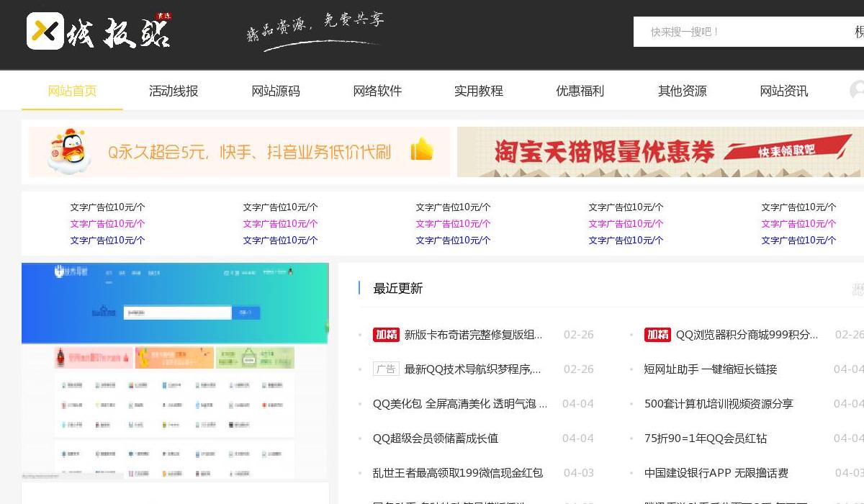Open the navigation site preview thumbnail
Screen dimensions: 864x504
(x=175, y=371)
